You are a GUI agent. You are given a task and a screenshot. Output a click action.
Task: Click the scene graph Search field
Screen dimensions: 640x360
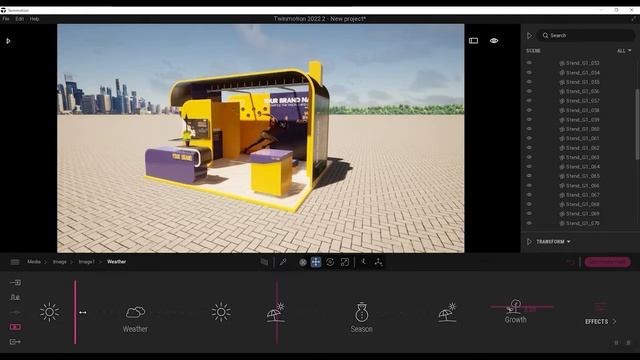(x=586, y=36)
